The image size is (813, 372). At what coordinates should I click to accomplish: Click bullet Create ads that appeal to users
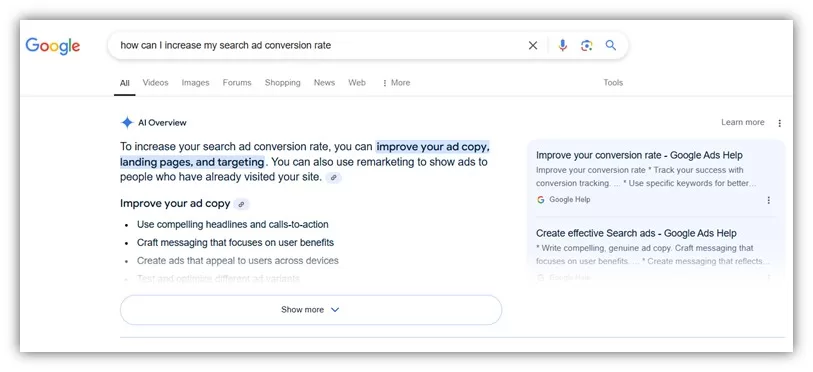(x=237, y=260)
